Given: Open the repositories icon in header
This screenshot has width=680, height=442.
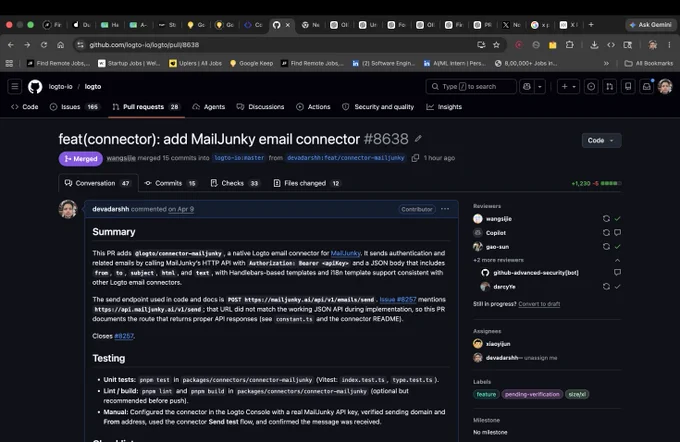Looking at the screenshot, I should click(628, 86).
